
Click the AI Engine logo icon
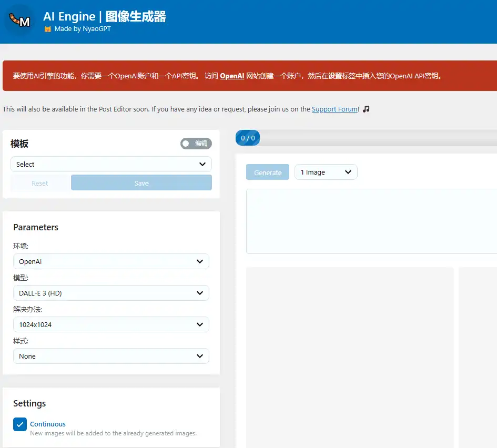point(19,21)
